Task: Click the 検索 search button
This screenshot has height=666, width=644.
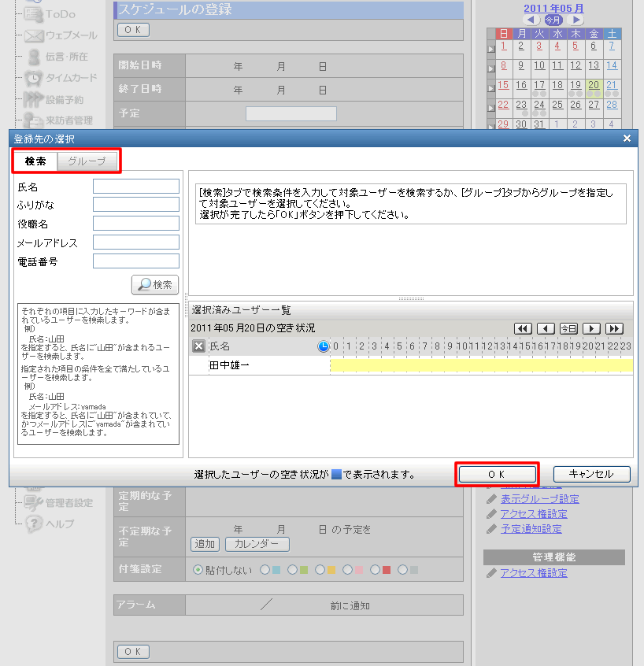Action: click(155, 284)
